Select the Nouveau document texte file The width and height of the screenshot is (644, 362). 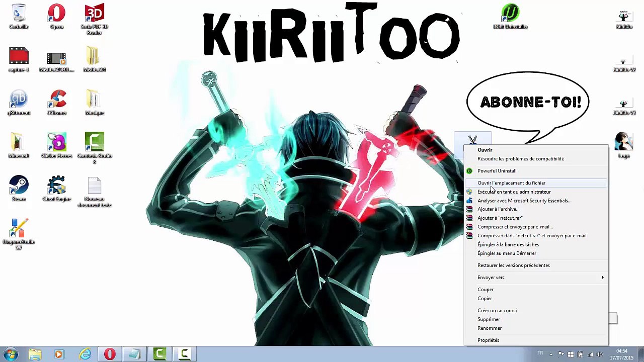click(95, 192)
